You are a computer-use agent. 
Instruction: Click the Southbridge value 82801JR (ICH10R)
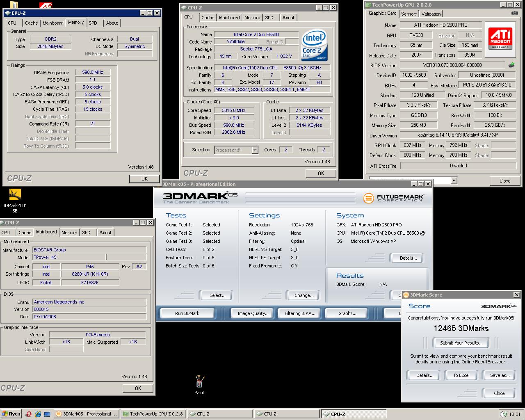click(90, 274)
